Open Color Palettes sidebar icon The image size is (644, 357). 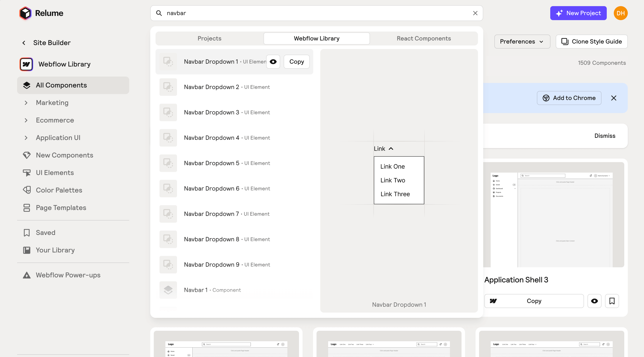(x=27, y=190)
